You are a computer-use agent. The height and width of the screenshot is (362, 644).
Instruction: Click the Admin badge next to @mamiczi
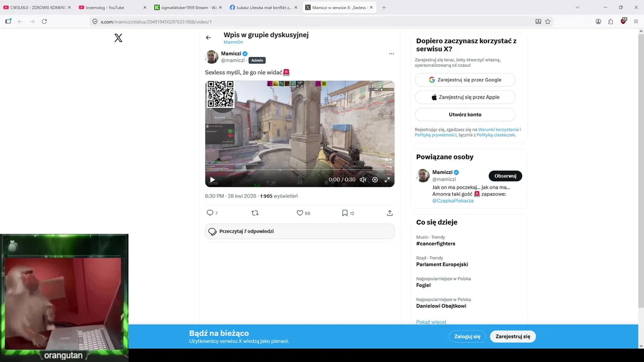[x=257, y=60]
